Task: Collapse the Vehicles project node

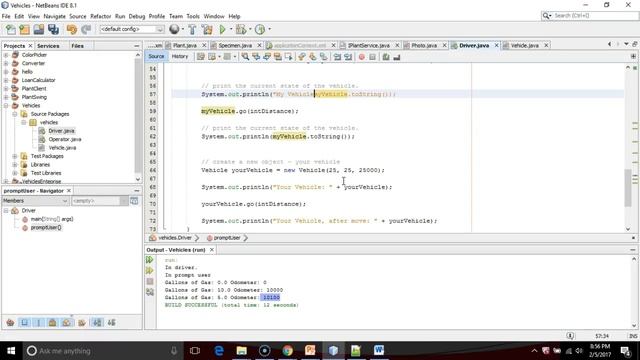Action: tap(6, 105)
